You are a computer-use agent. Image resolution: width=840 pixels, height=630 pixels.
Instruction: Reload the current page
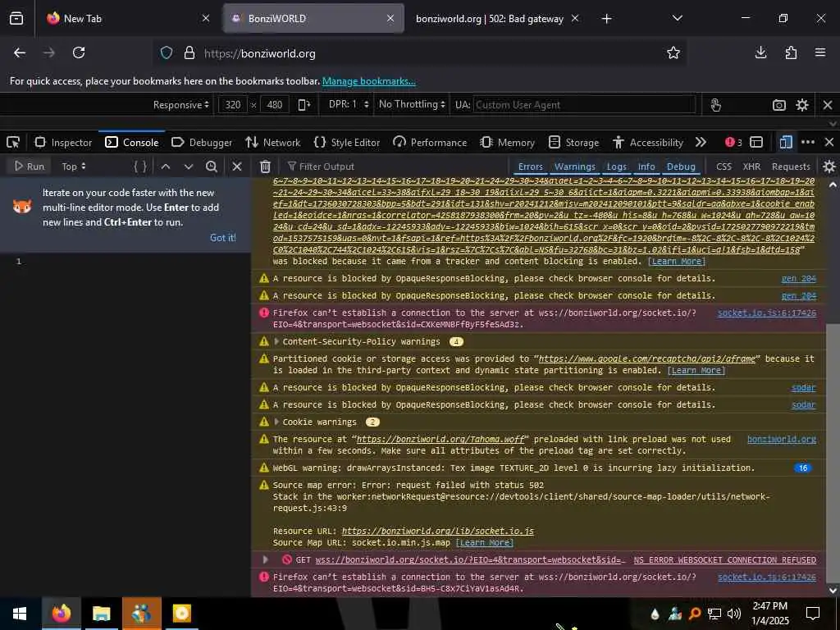coord(79,52)
